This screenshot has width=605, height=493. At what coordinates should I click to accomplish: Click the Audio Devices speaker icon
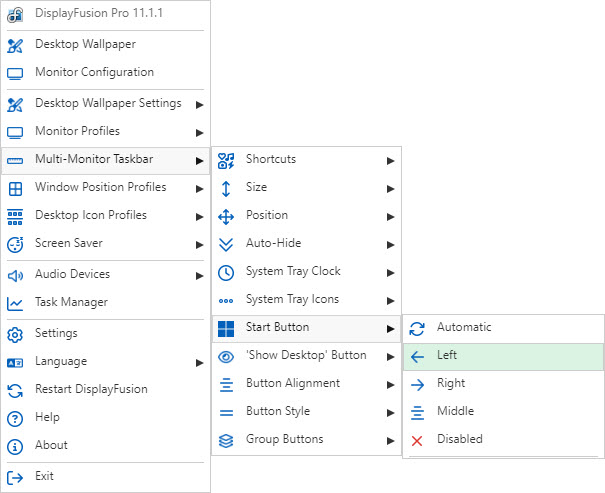pos(15,275)
